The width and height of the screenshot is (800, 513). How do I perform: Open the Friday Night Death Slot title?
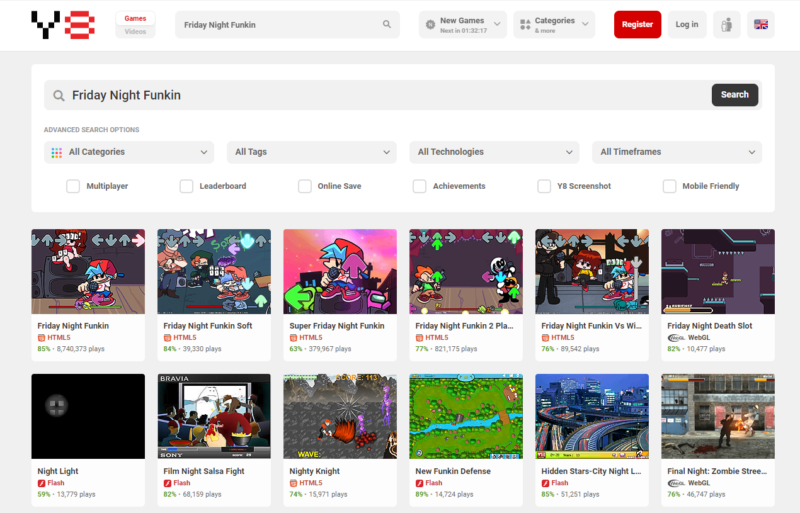pyautogui.click(x=710, y=326)
